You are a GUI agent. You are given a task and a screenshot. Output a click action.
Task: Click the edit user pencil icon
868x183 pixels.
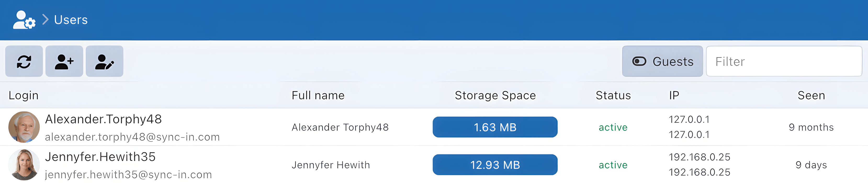tap(104, 61)
